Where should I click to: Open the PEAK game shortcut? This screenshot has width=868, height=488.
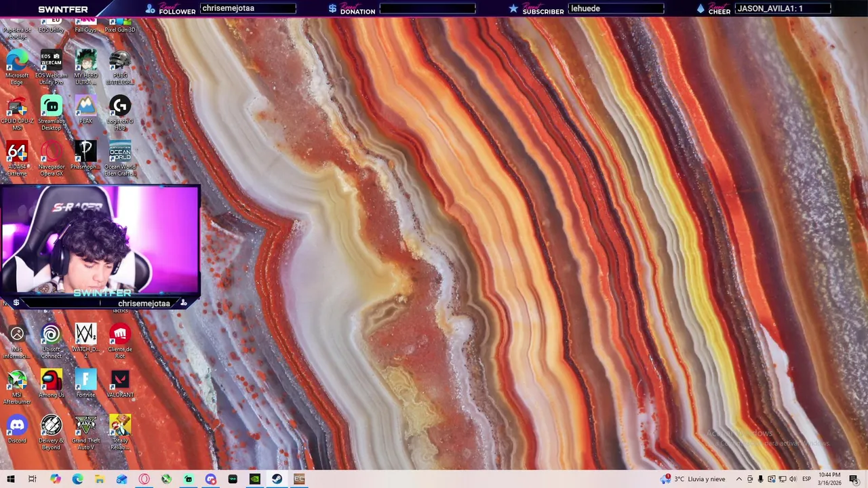pyautogui.click(x=85, y=110)
